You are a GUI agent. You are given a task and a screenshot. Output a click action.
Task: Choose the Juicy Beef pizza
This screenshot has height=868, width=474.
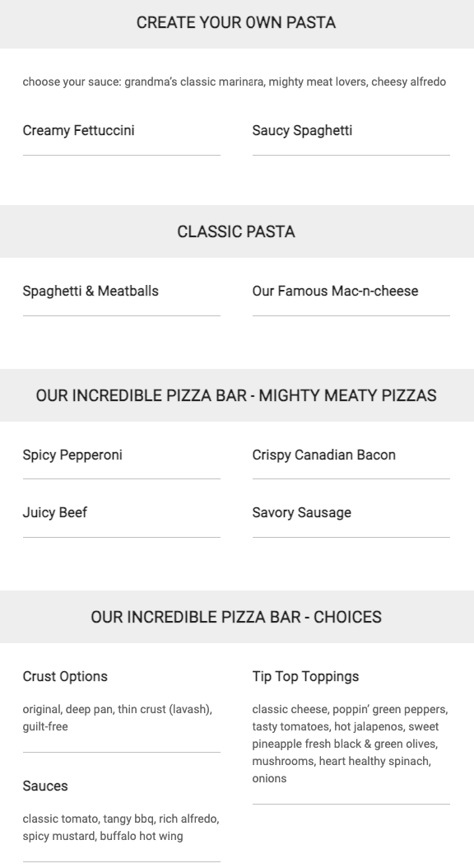(x=55, y=512)
